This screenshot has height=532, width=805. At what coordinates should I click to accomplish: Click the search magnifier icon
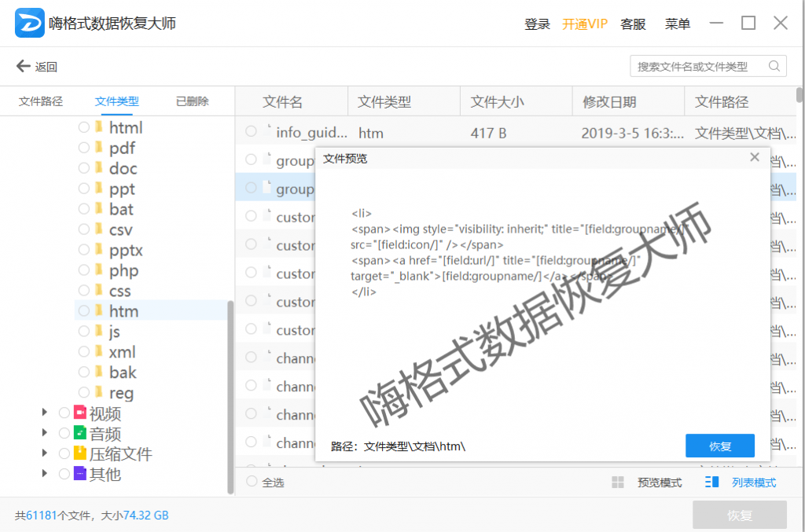(774, 66)
